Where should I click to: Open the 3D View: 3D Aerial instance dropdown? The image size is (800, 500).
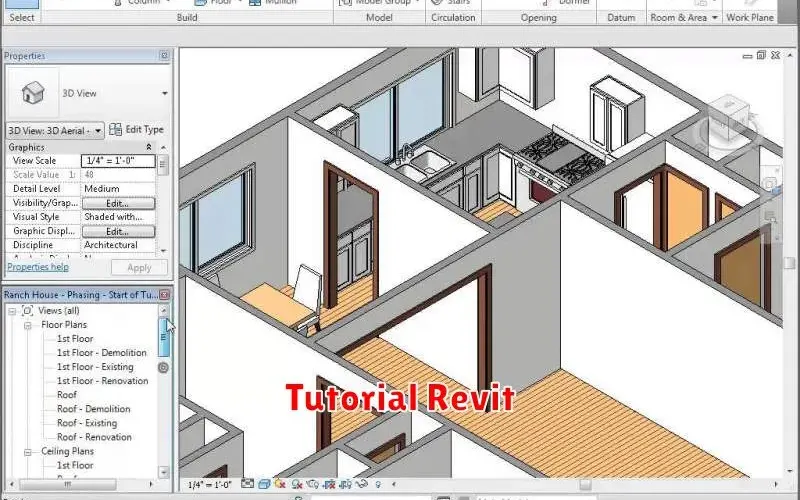tap(55, 131)
